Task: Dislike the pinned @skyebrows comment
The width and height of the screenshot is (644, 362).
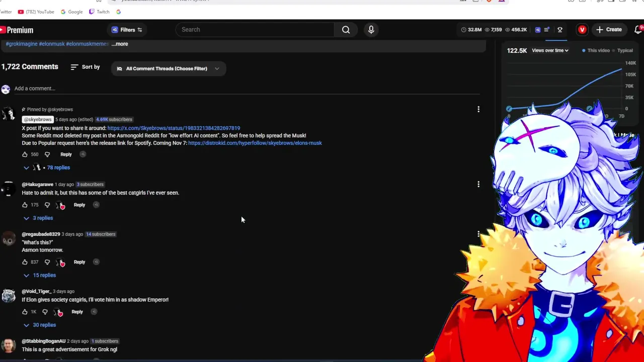Action: pyautogui.click(x=47, y=154)
